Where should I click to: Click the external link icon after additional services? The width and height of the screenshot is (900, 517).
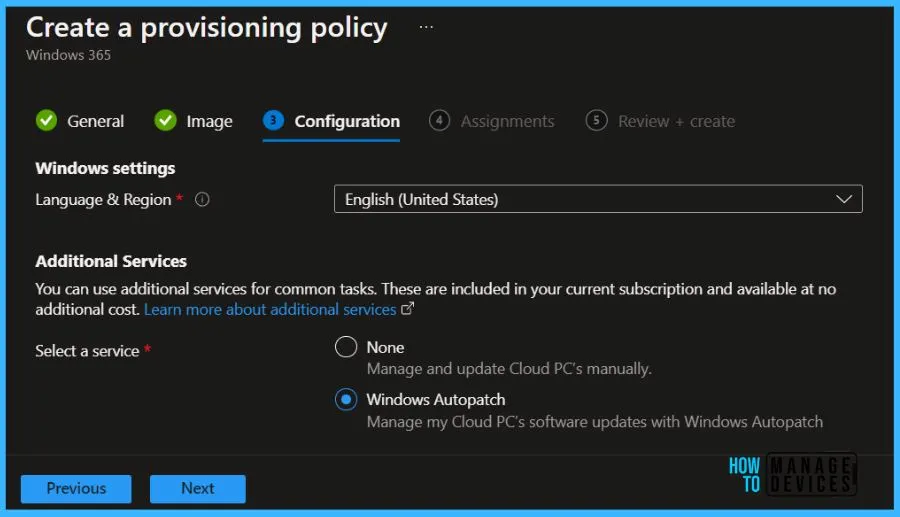coord(407,309)
